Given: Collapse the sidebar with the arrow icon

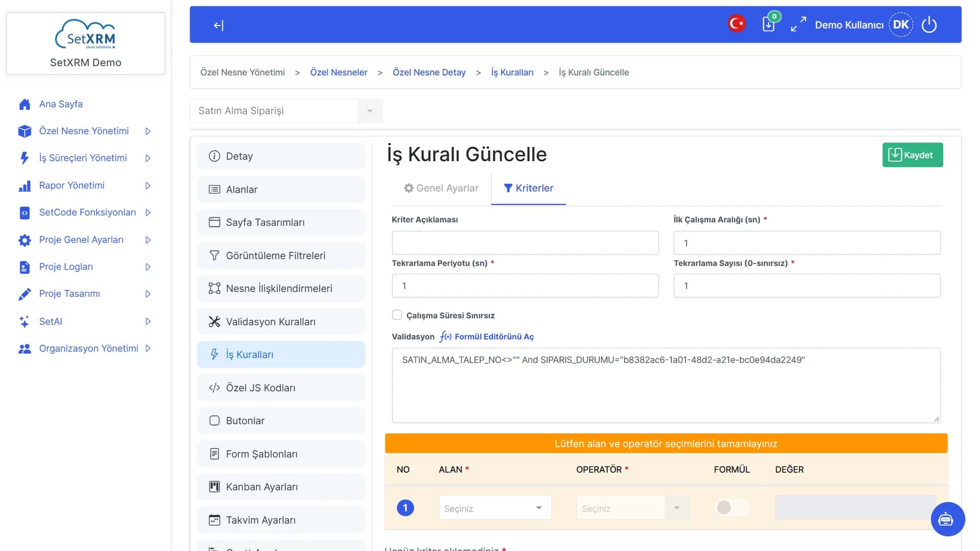Looking at the screenshot, I should [x=218, y=25].
